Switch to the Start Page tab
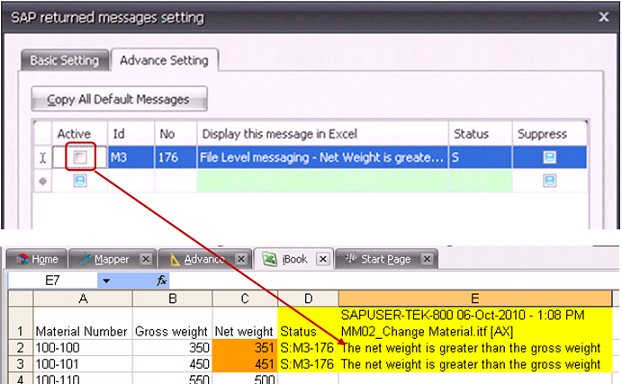This screenshot has height=384, width=622. pyautogui.click(x=386, y=259)
